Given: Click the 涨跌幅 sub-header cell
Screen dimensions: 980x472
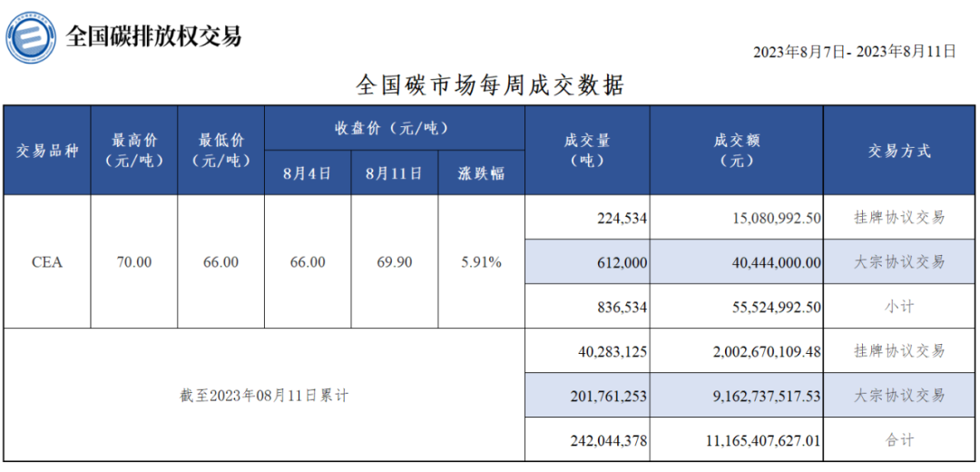Looking at the screenshot, I should [482, 173].
